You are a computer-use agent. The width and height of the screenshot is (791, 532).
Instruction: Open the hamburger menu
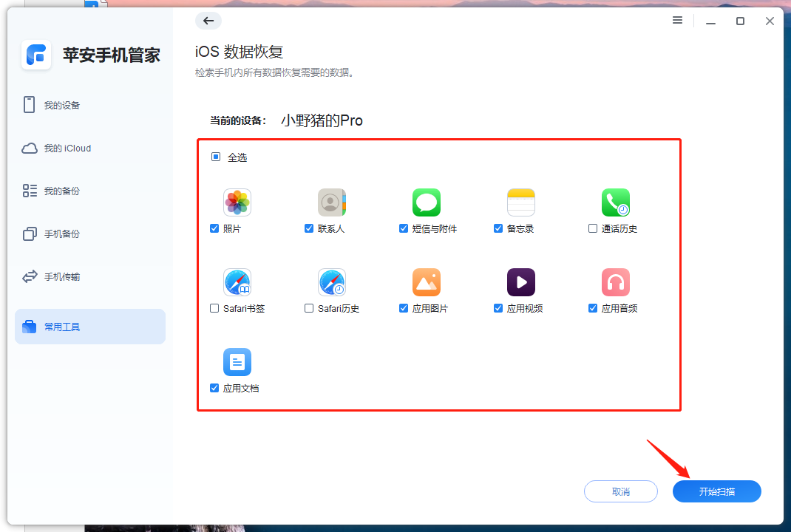(x=677, y=20)
